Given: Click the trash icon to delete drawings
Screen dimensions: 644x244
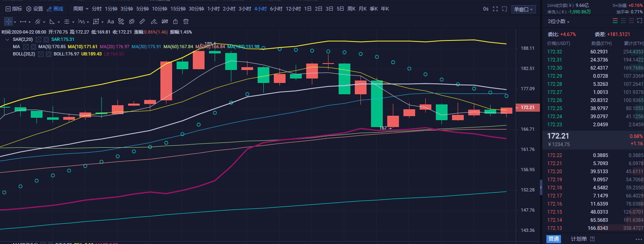Looking at the screenshot, I should (x=186, y=21).
